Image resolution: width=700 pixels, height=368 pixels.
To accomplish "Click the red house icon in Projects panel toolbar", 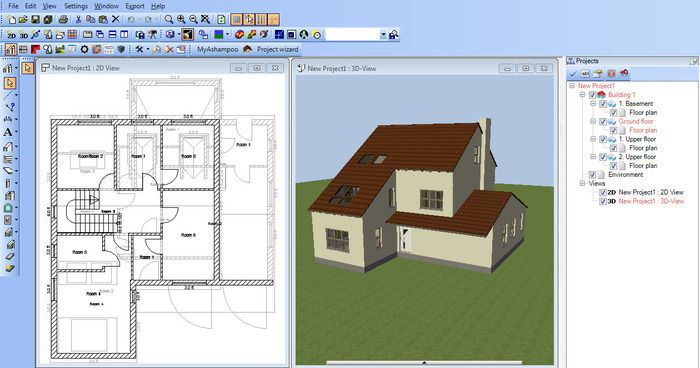I will [x=624, y=74].
